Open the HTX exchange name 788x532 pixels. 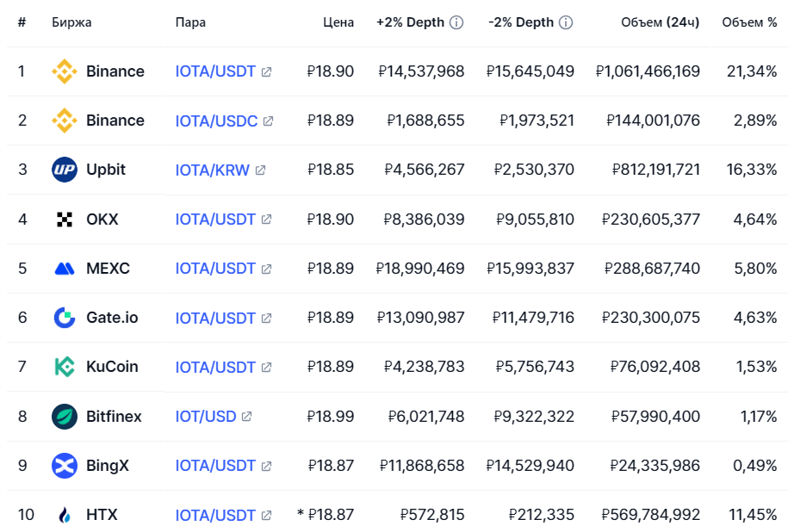(102, 515)
